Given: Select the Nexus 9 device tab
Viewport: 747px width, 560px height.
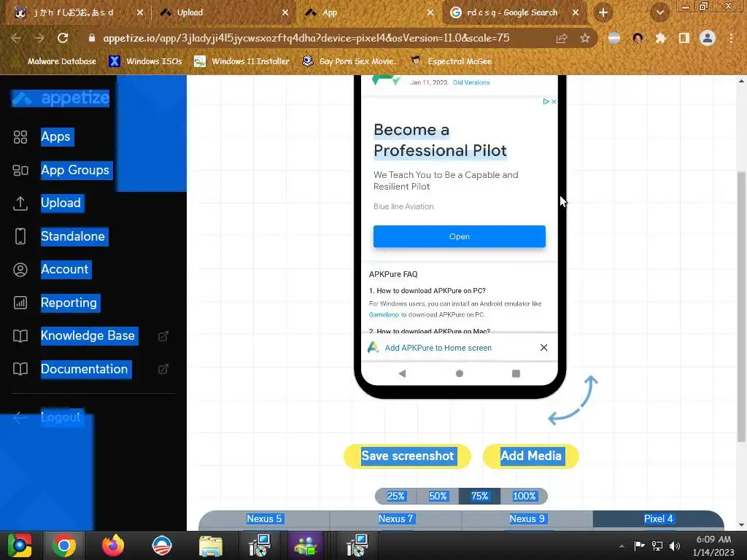Looking at the screenshot, I should (527, 519).
